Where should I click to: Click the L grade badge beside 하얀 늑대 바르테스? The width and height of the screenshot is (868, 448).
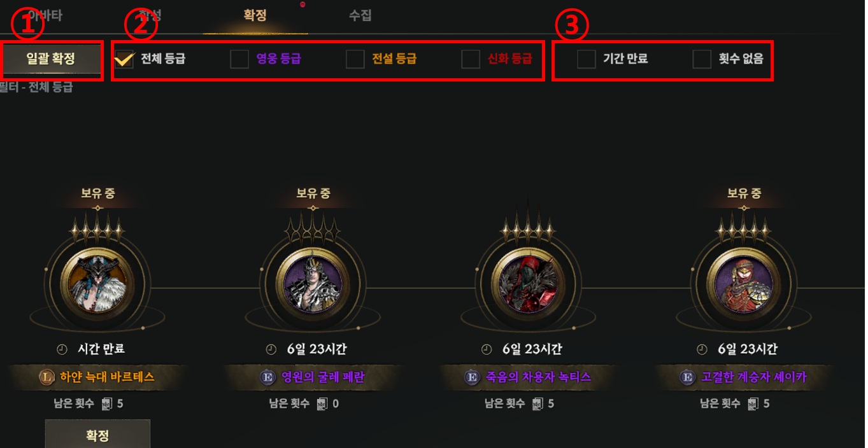(x=46, y=377)
